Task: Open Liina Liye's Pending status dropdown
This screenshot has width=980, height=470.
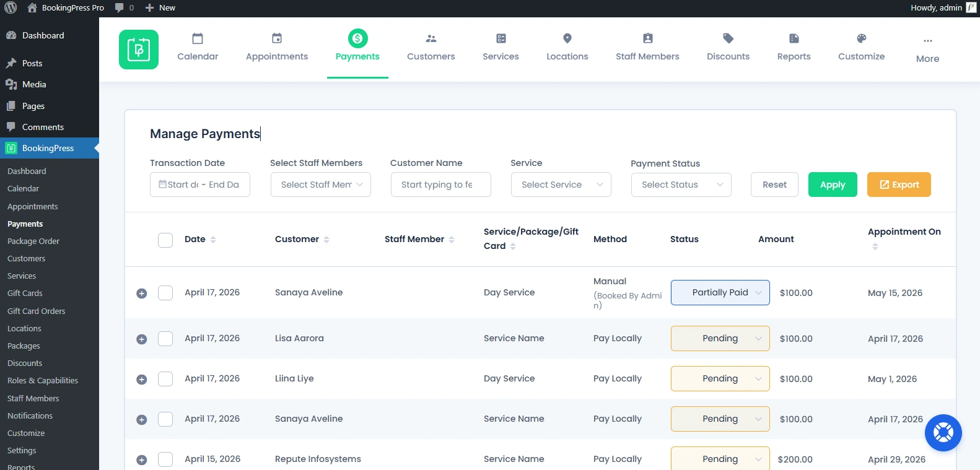Action: (x=720, y=379)
